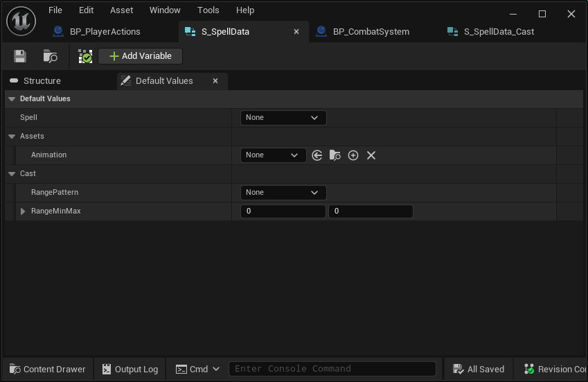
Task: Close the S_SpellData tab
Action: 296,32
